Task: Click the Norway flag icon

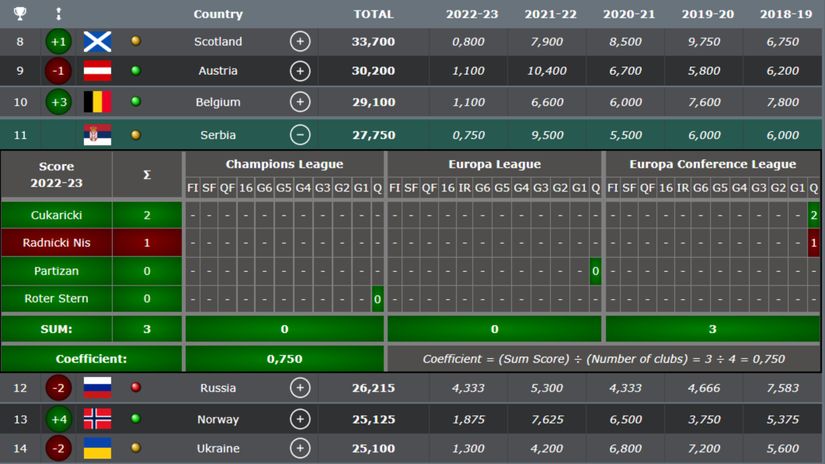Action: pos(97,419)
